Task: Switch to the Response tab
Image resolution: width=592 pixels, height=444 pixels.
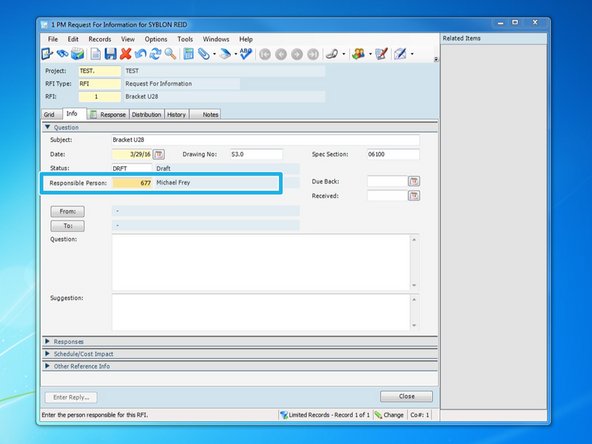Action: pyautogui.click(x=108, y=114)
